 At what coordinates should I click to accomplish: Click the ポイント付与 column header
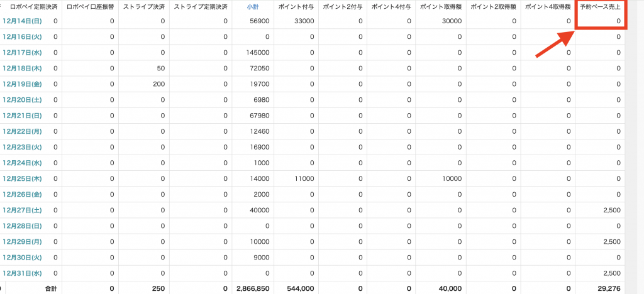click(296, 6)
